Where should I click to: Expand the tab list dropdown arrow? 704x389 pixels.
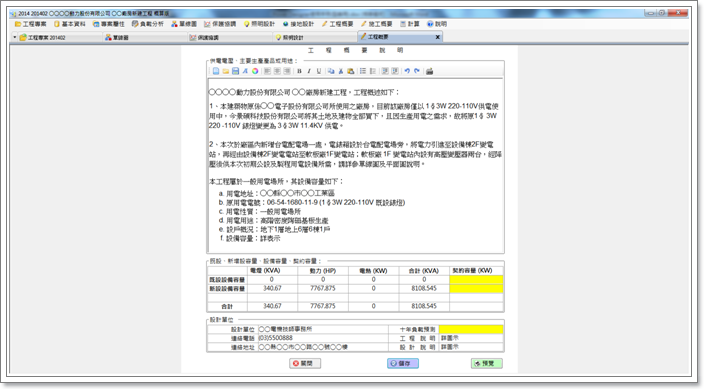(x=14, y=37)
